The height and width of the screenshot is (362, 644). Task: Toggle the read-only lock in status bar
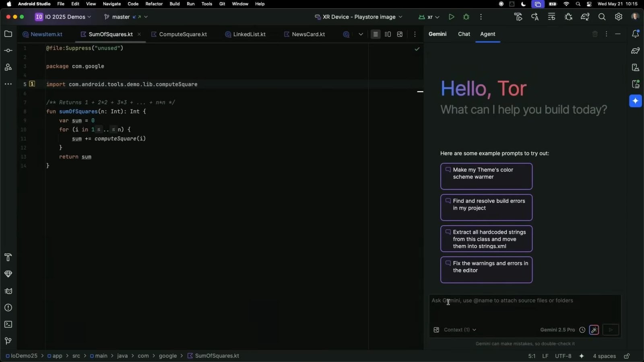tap(627, 356)
